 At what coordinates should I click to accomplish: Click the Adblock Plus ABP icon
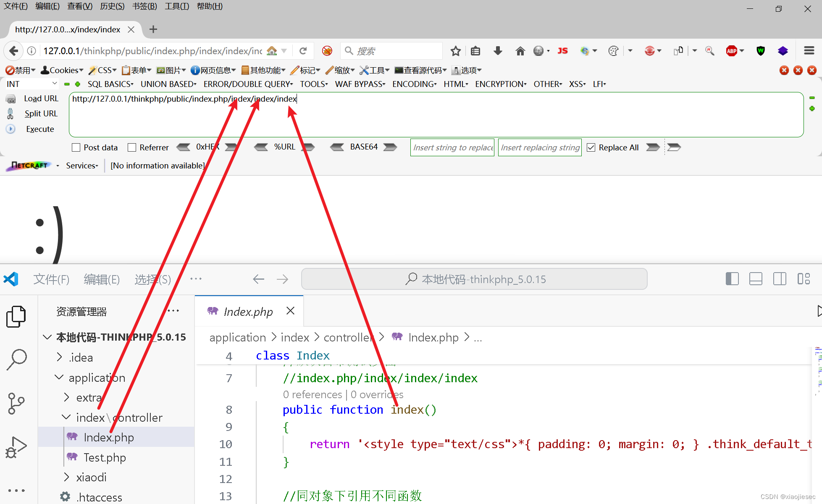click(x=732, y=51)
